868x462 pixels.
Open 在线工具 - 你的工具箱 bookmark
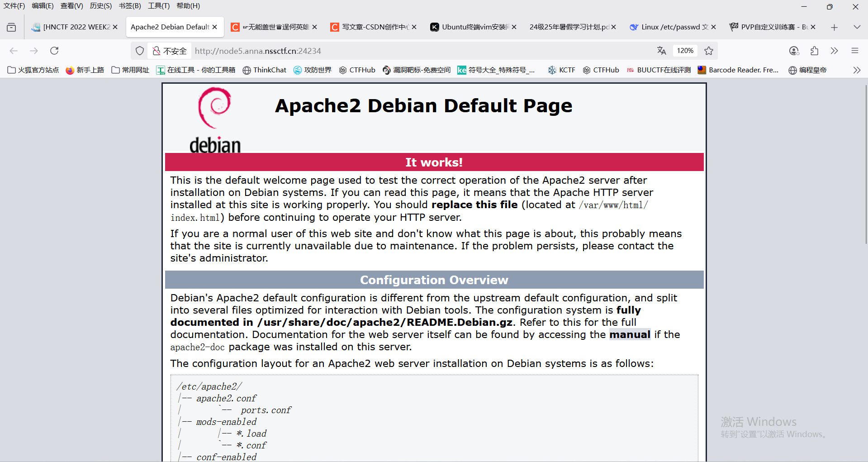coord(196,70)
